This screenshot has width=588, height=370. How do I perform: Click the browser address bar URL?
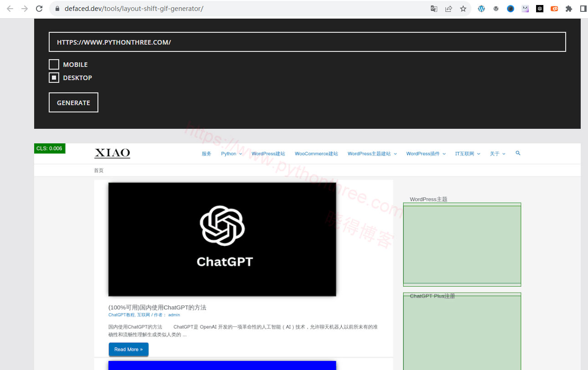[134, 9]
